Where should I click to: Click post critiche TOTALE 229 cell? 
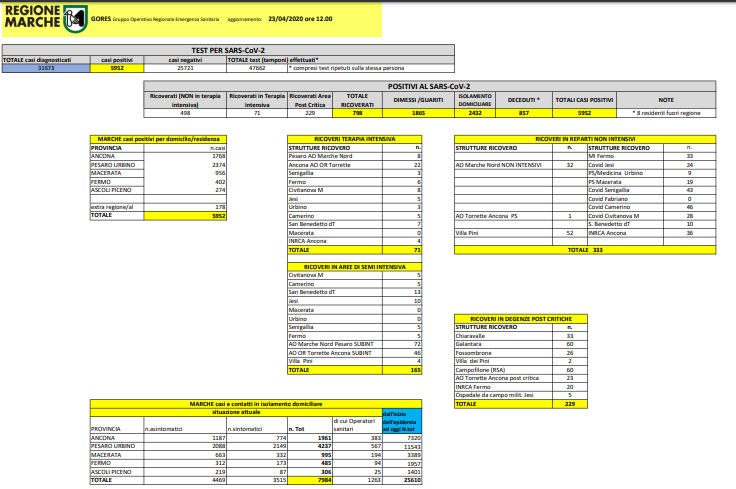tap(570, 404)
